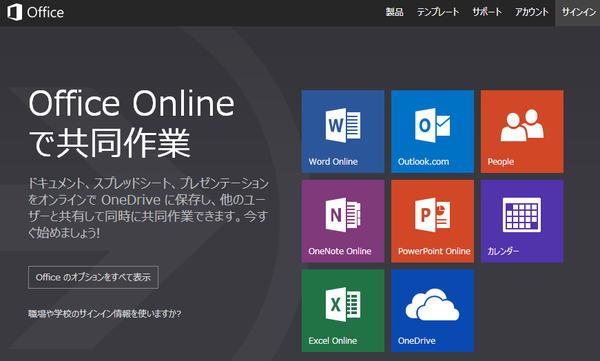
Task: Open the テンプレート menu item
Action: tap(438, 12)
